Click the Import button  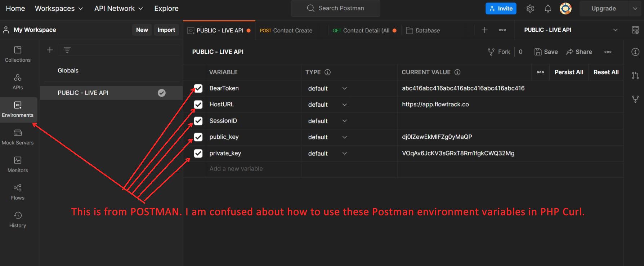point(166,30)
